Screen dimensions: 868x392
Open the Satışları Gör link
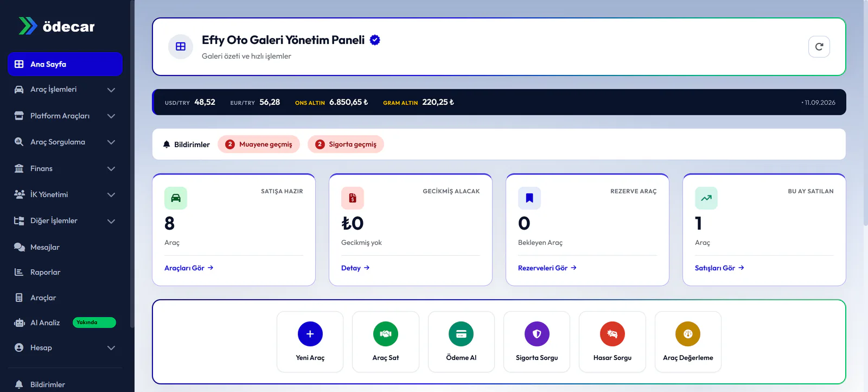click(x=719, y=268)
